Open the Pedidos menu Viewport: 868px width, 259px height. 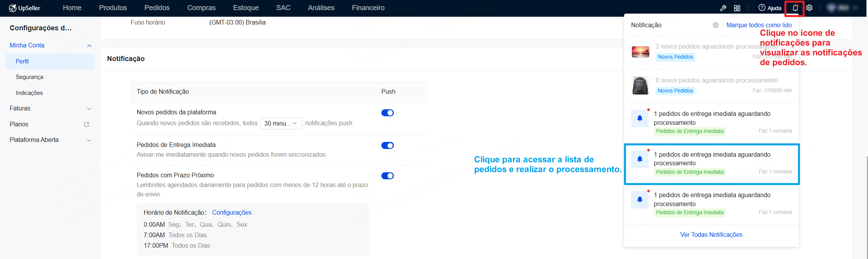[x=157, y=8]
